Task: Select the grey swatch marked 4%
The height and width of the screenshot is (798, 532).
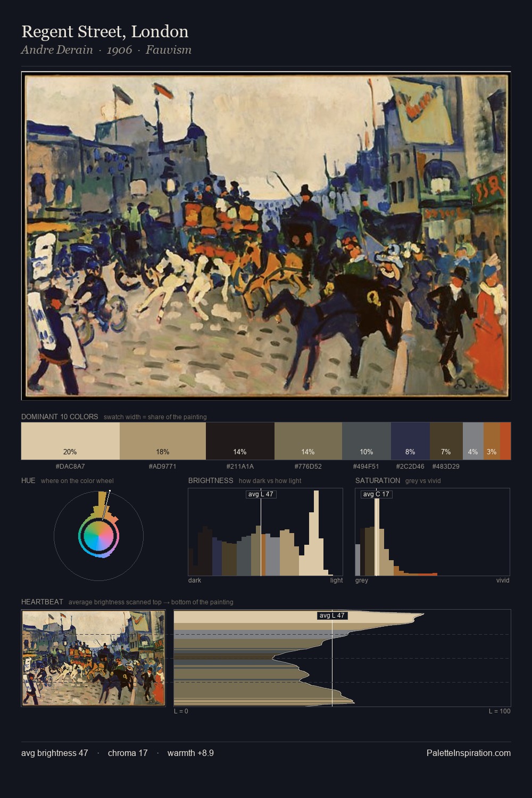Action: pyautogui.click(x=473, y=440)
